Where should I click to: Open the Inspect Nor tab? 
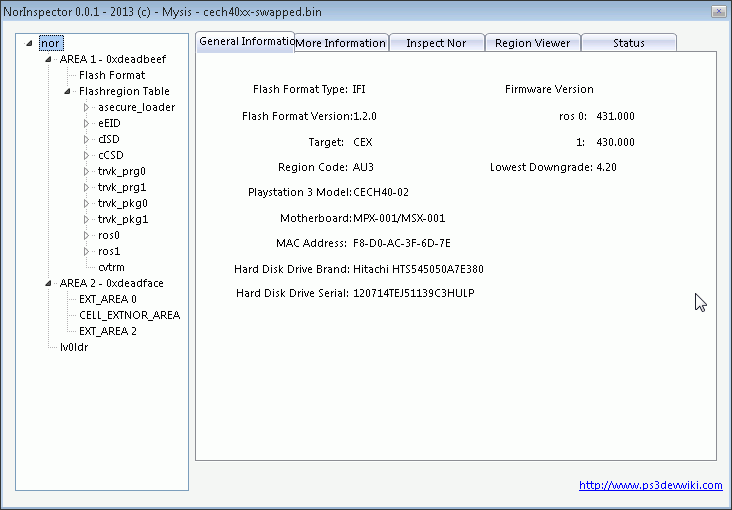(x=437, y=43)
